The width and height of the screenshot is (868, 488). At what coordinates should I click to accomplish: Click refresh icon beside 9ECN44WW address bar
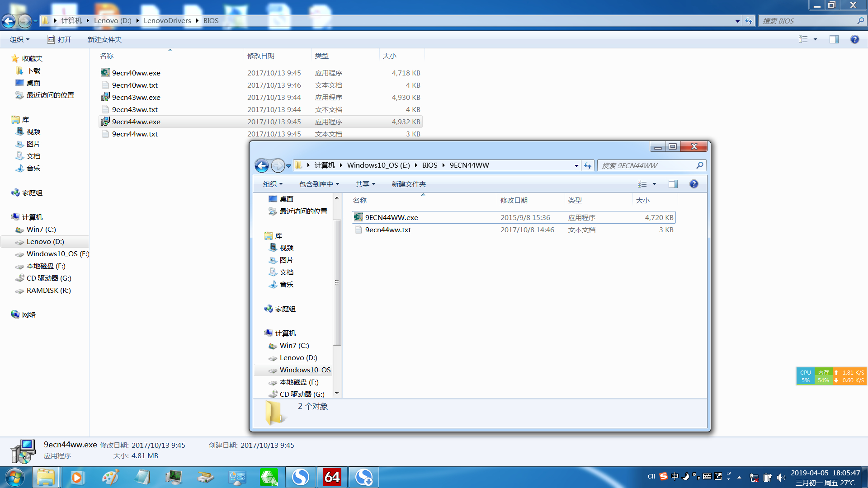click(x=587, y=166)
